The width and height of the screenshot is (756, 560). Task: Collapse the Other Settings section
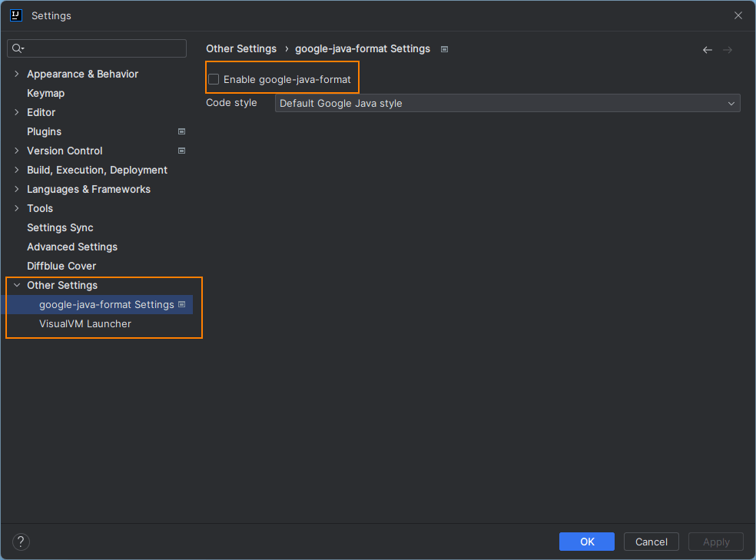point(17,285)
